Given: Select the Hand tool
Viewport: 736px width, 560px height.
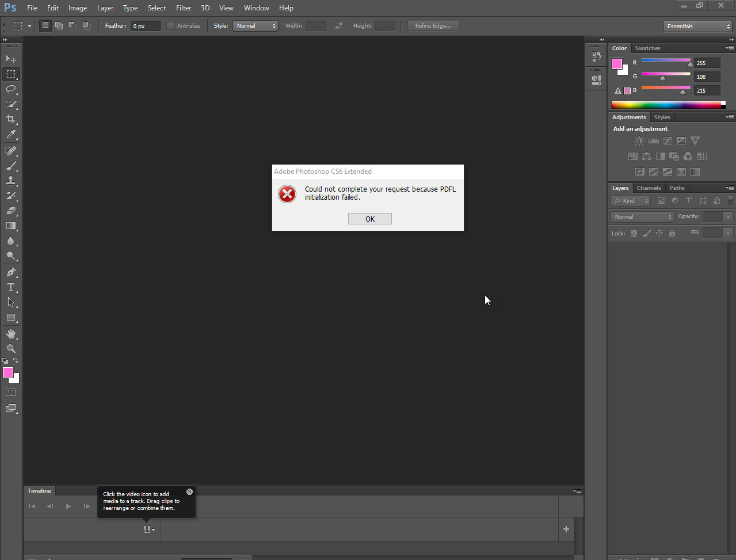Looking at the screenshot, I should coord(10,334).
